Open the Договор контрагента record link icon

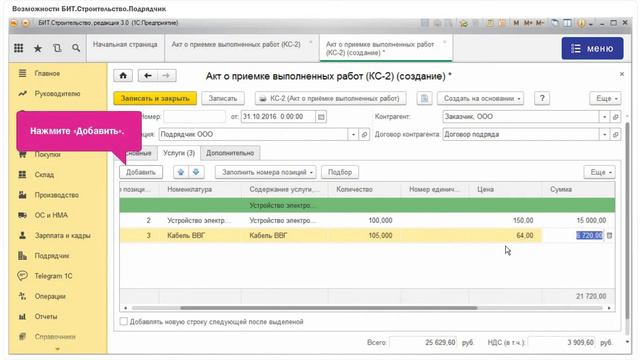pyautogui.click(x=616, y=134)
